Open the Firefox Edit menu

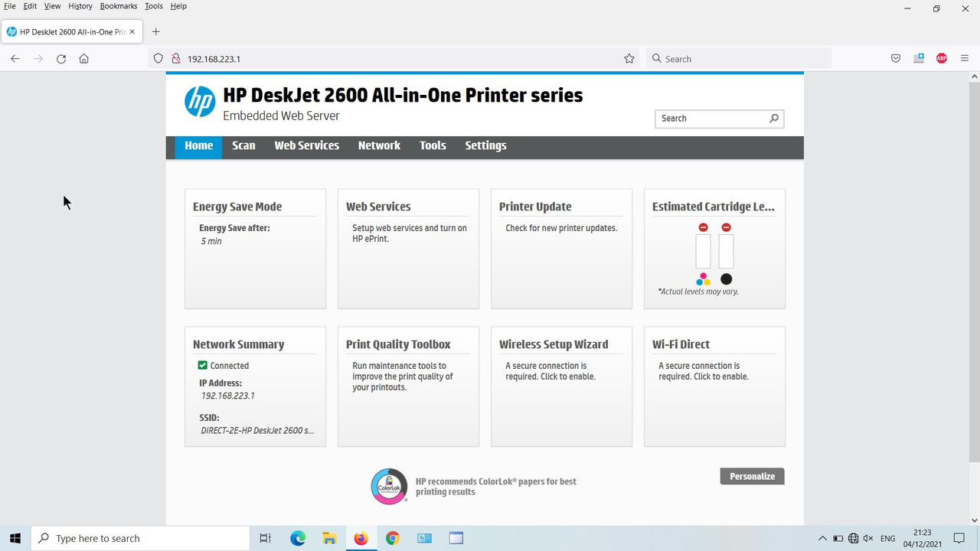pyautogui.click(x=30, y=6)
